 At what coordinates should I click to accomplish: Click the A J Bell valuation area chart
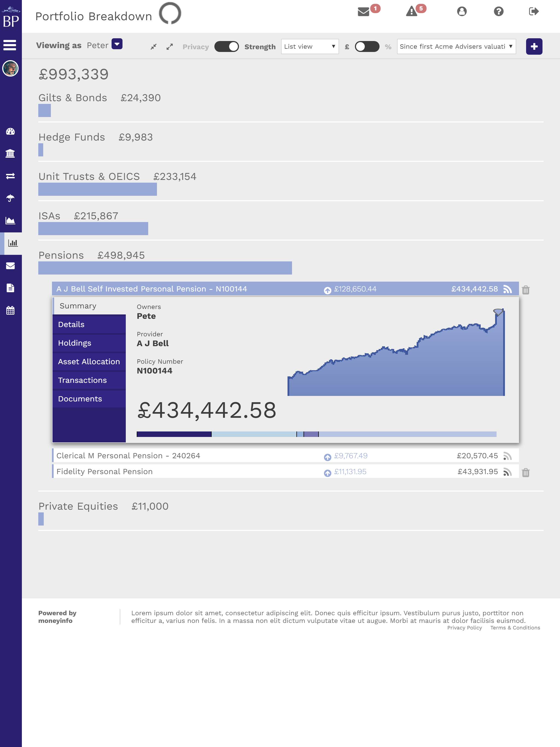396,352
